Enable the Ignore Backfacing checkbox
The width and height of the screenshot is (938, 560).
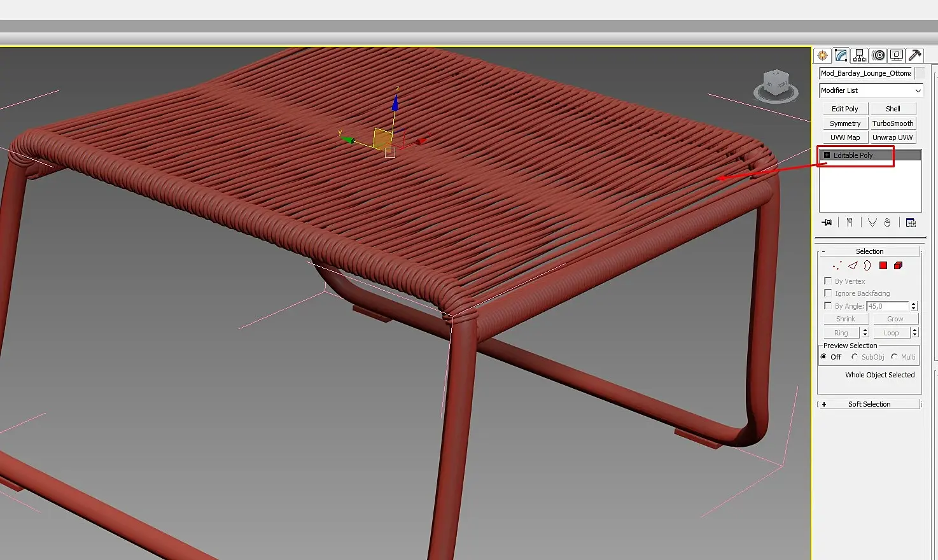[x=828, y=293]
